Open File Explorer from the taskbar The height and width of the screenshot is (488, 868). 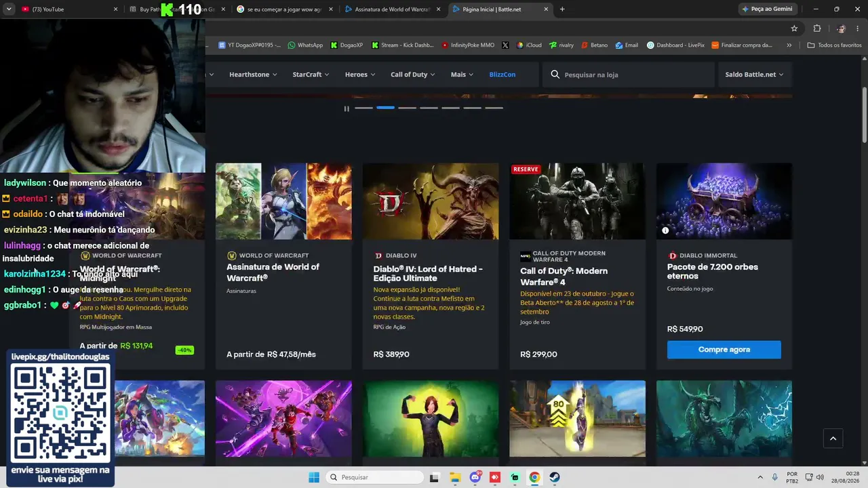coord(454,477)
